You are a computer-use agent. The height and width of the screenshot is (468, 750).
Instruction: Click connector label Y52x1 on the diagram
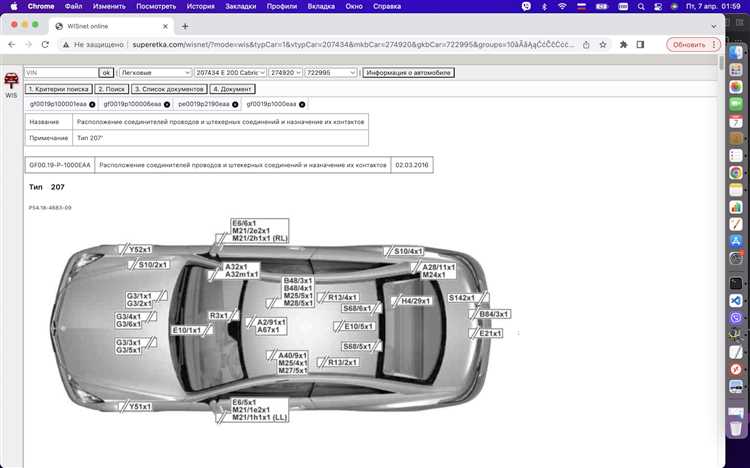pyautogui.click(x=140, y=250)
